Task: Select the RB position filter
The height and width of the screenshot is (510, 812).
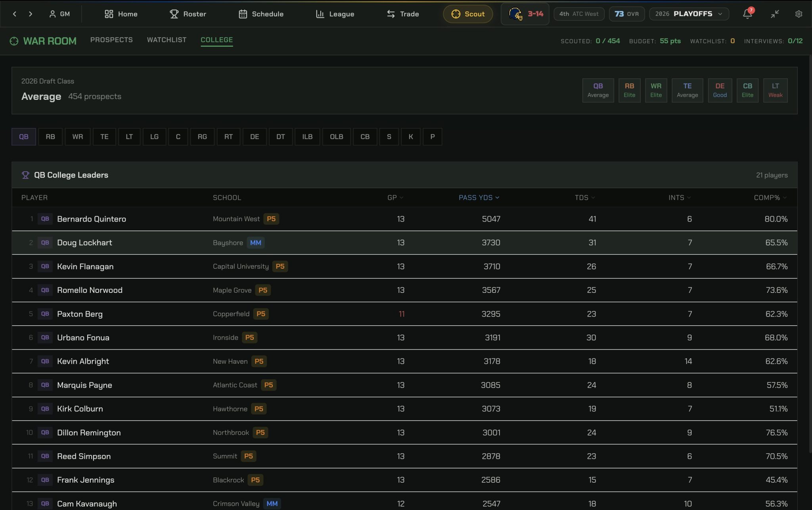Action: coord(50,137)
